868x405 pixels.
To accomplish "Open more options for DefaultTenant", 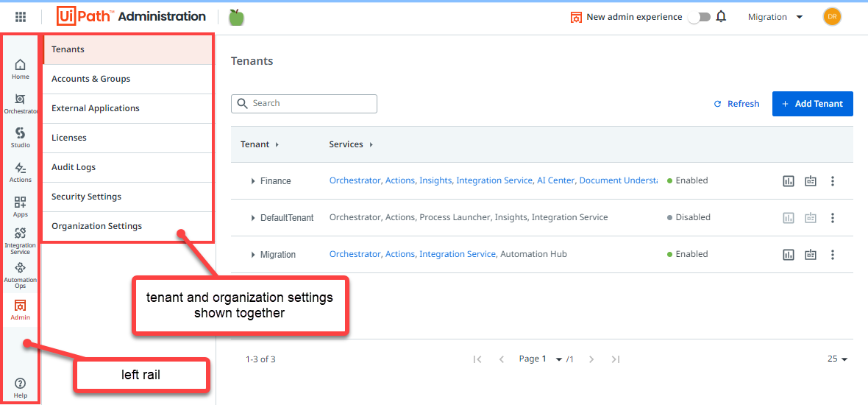I will (832, 218).
